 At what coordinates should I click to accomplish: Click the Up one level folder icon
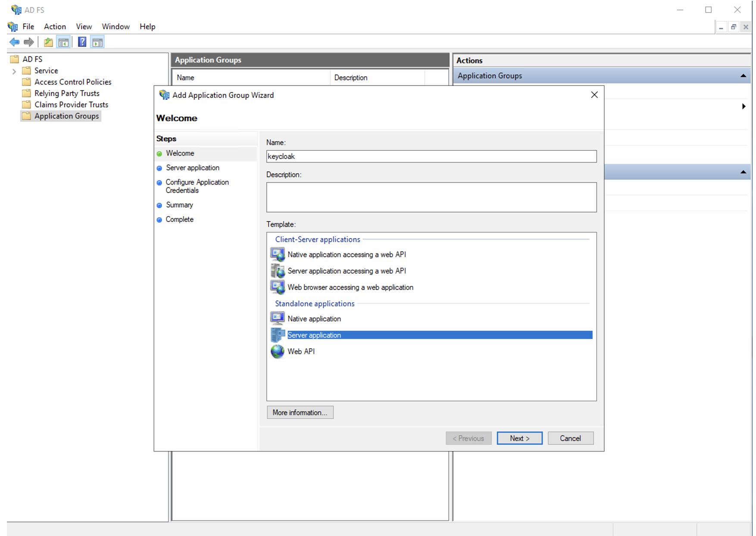(48, 42)
